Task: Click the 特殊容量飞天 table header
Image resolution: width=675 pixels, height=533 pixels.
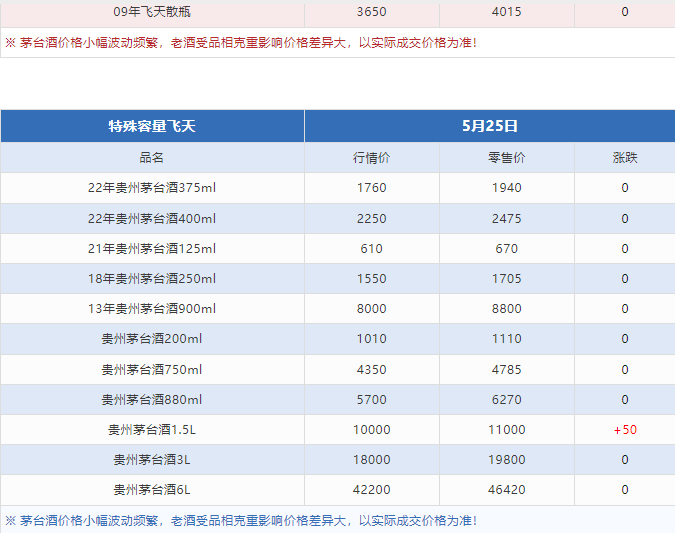Action: coord(152,126)
